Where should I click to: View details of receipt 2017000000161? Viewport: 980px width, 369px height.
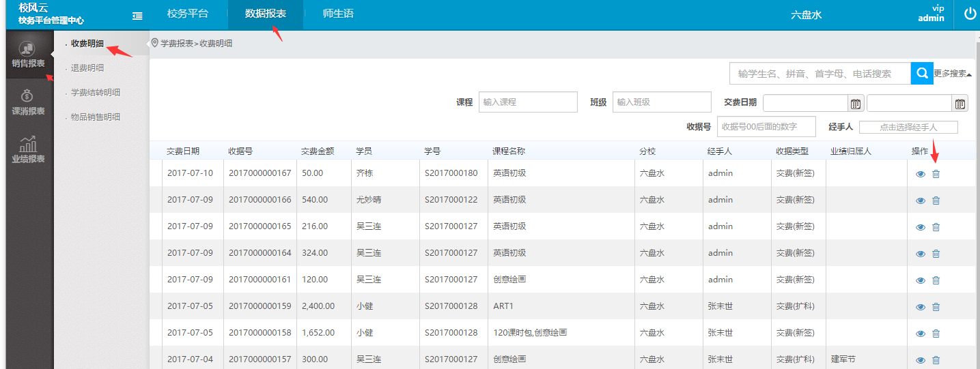921,280
